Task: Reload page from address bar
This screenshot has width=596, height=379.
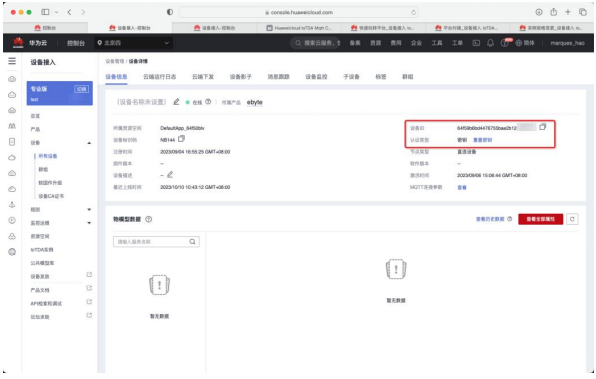Action: 413,13
